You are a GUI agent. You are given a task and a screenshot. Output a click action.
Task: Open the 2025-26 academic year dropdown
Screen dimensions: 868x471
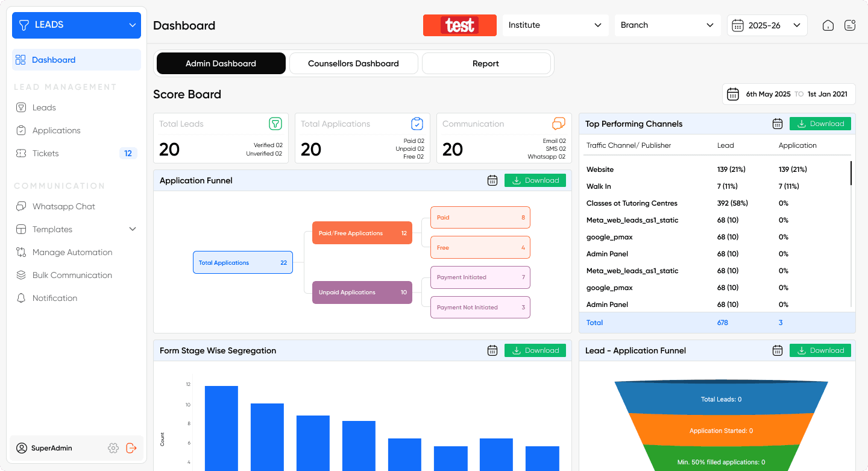point(767,25)
